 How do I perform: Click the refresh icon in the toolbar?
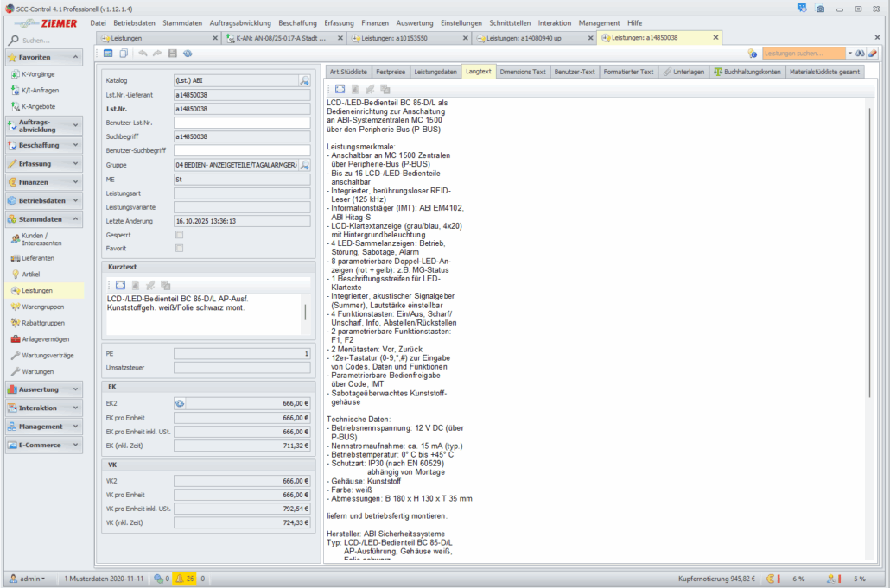pos(188,54)
